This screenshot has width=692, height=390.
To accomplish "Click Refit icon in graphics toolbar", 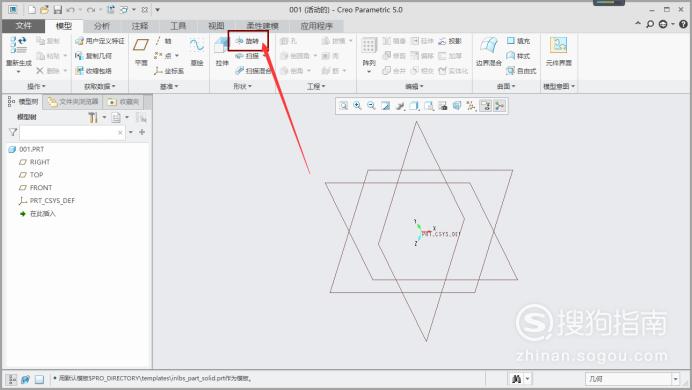I will coord(343,105).
